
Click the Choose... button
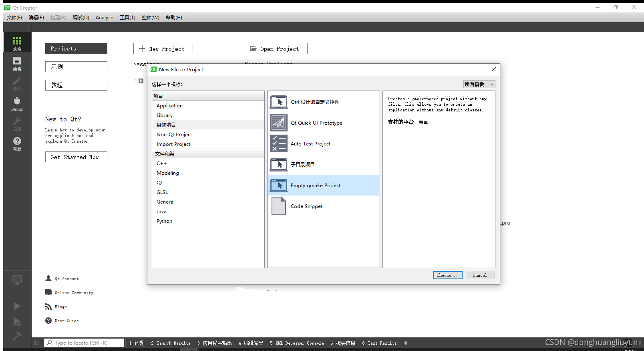click(x=448, y=275)
